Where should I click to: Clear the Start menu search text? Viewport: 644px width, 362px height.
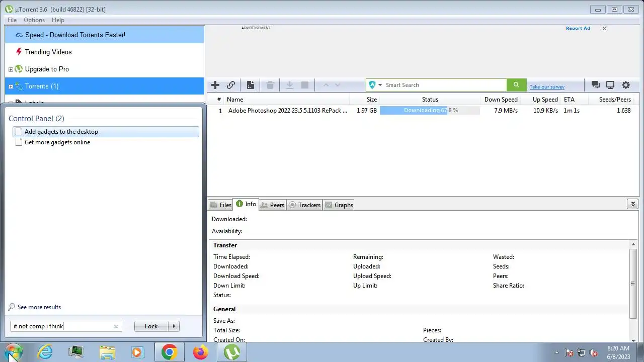[x=116, y=326]
